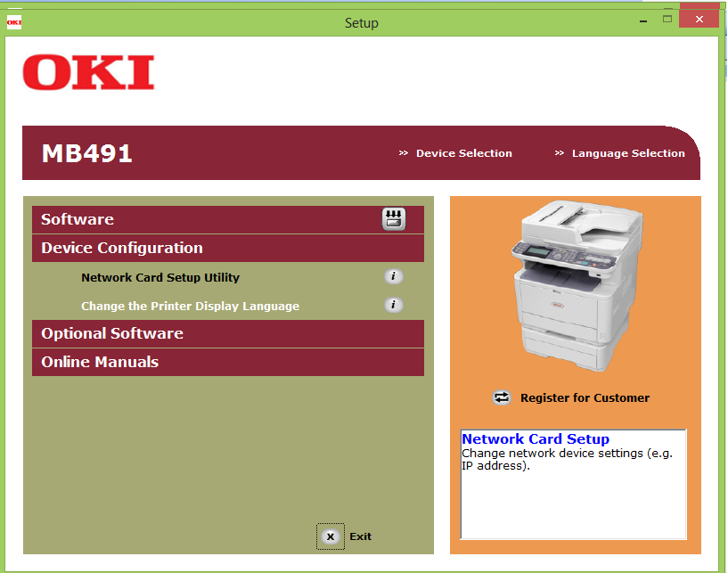Click info icon for Change Printer Display Language
Viewport: 728px width, 573px height.
coord(393,306)
